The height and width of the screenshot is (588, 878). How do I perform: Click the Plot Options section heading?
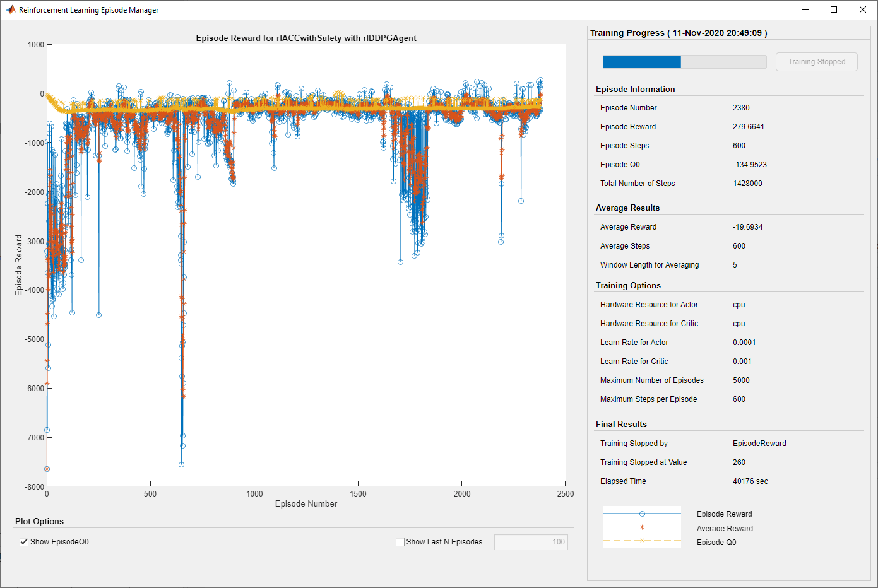pyautogui.click(x=39, y=521)
